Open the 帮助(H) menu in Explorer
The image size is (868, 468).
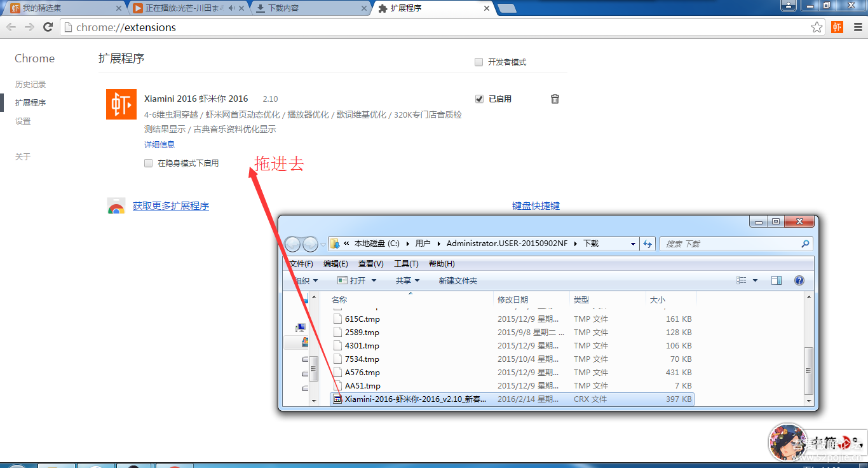coord(442,263)
